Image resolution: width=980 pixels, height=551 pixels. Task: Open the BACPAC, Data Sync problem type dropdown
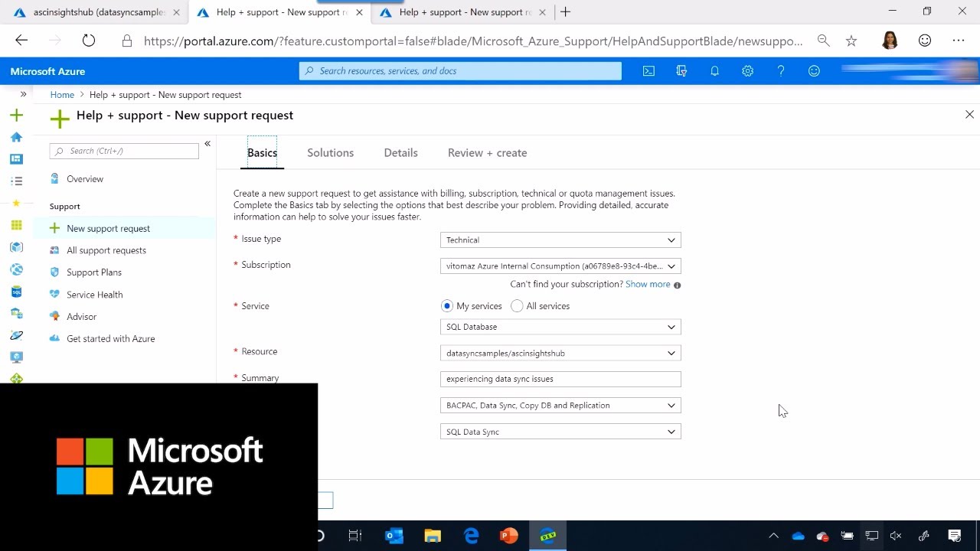560,406
